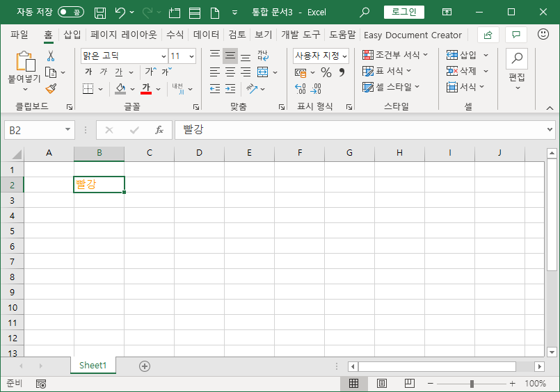Viewport: 560px width, 392px height.
Task: Open the search magnifier in title bar
Action: point(365,13)
